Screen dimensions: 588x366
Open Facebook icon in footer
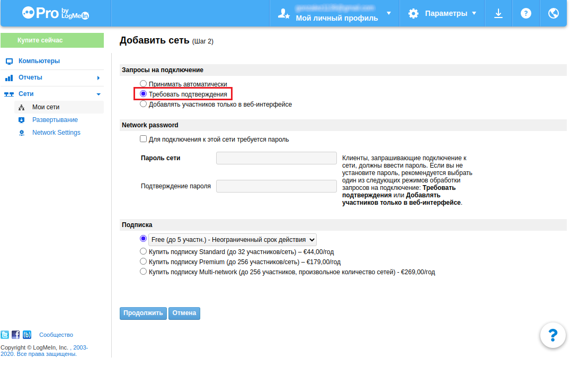point(16,335)
